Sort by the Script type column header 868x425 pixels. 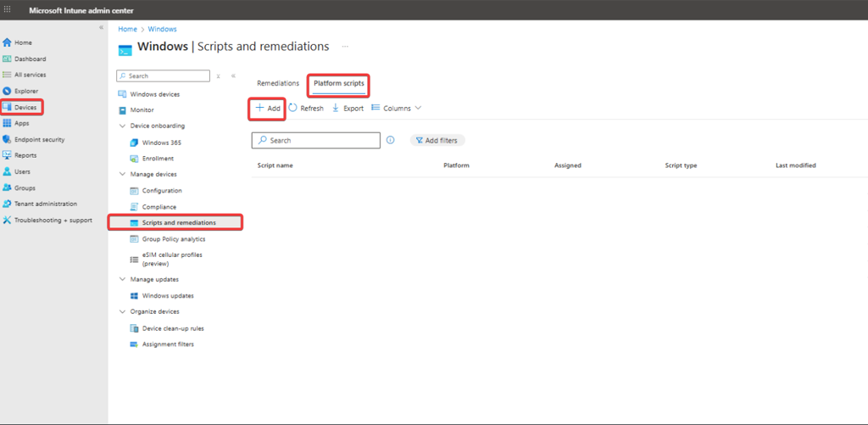(681, 165)
